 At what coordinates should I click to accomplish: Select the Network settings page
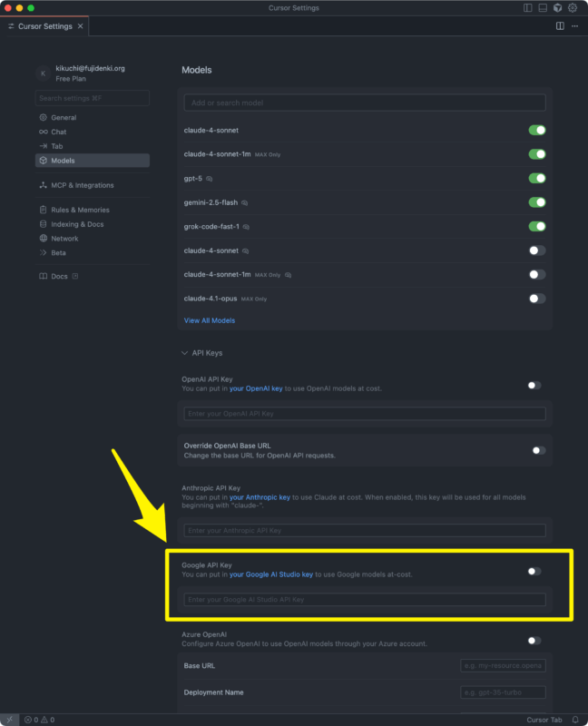pyautogui.click(x=93, y=239)
